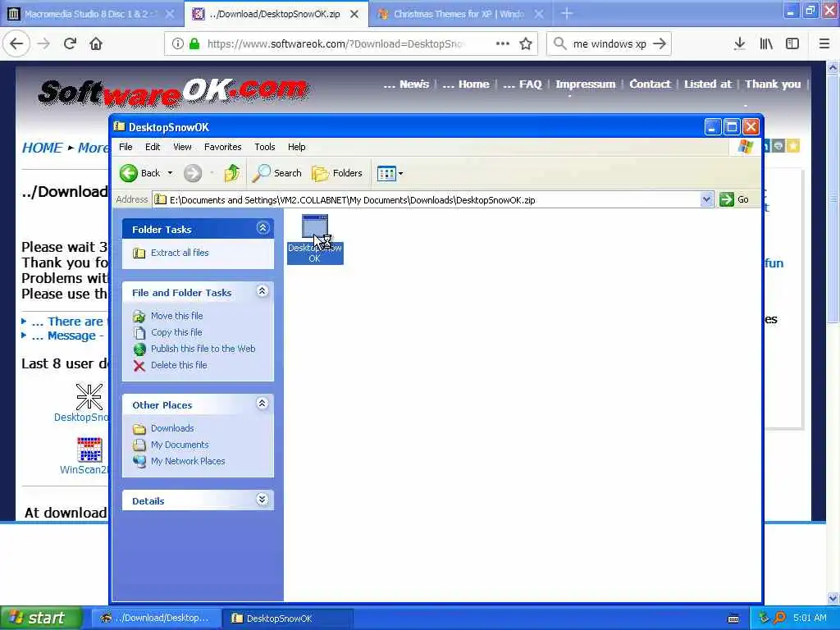
Task: Open Explorer Search tool
Action: (x=277, y=173)
